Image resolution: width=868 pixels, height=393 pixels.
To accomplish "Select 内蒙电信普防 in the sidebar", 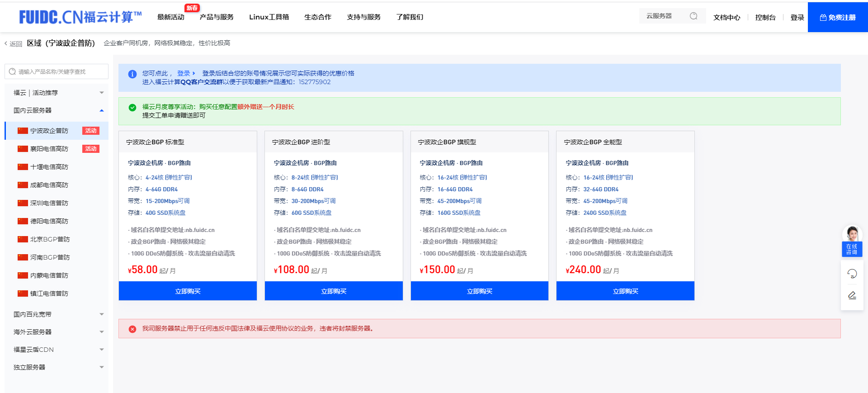I will [x=57, y=275].
